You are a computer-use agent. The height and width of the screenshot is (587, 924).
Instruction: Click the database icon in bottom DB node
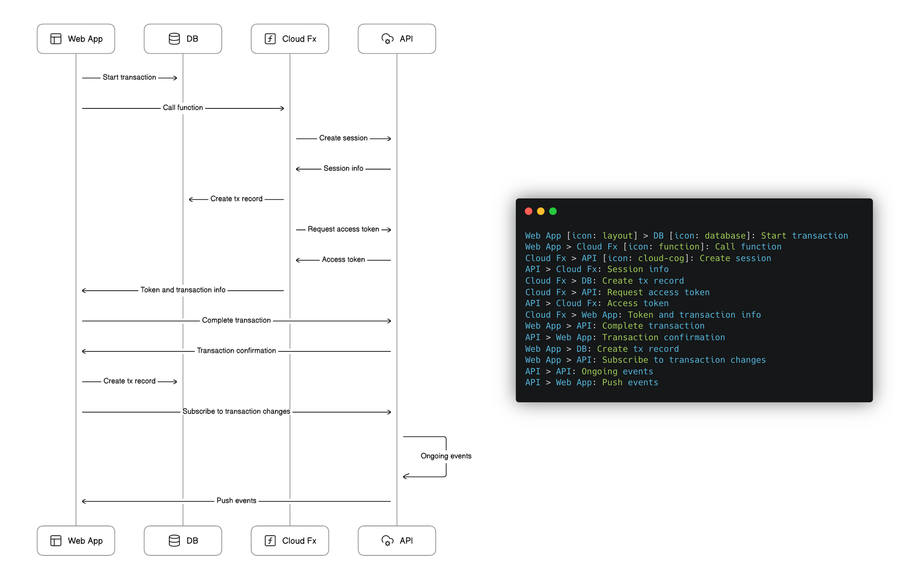coord(174,540)
